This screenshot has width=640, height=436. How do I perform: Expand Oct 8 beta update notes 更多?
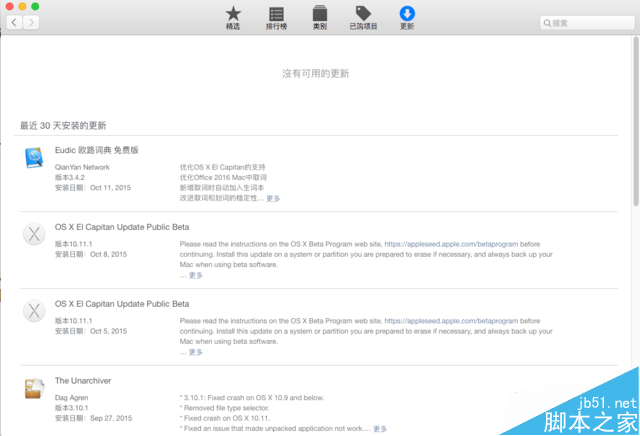pos(196,275)
